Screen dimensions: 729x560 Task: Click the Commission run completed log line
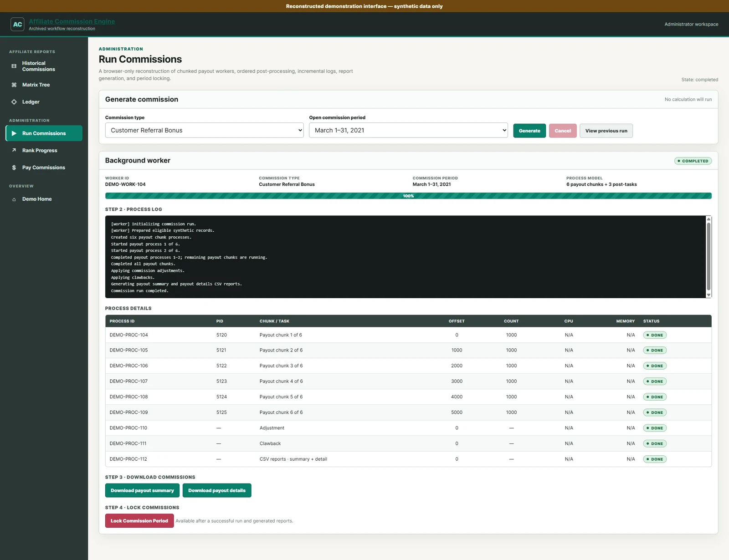[139, 290]
